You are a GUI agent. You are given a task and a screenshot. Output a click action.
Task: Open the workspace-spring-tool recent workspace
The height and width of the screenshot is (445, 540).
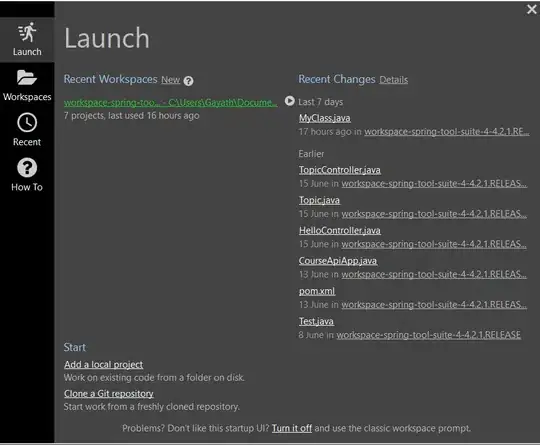(x=170, y=103)
